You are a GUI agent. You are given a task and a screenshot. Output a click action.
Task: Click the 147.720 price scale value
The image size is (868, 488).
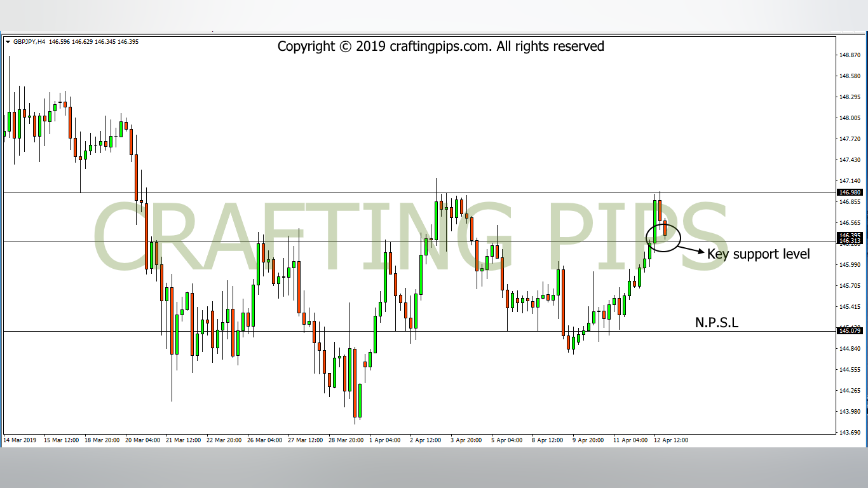[x=850, y=139]
